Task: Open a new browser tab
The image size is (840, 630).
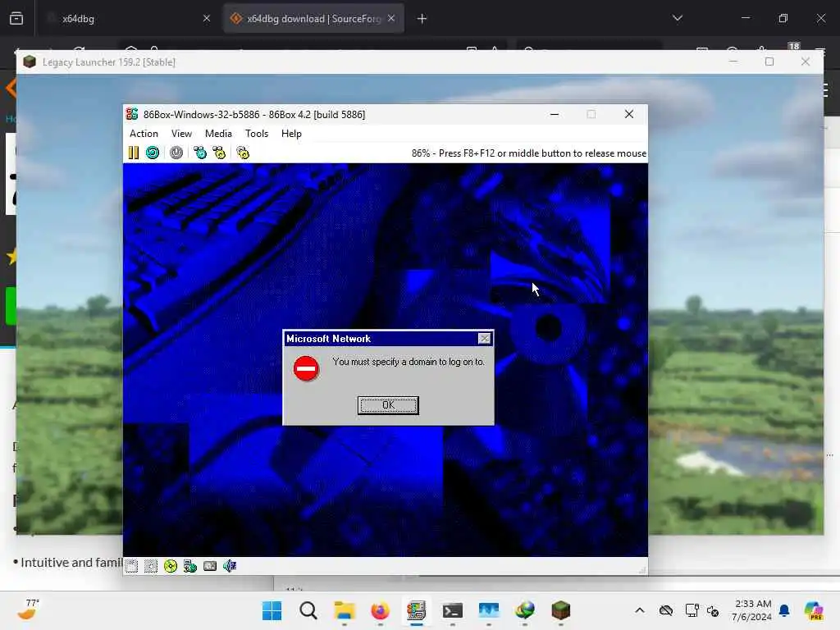Action: pos(422,19)
